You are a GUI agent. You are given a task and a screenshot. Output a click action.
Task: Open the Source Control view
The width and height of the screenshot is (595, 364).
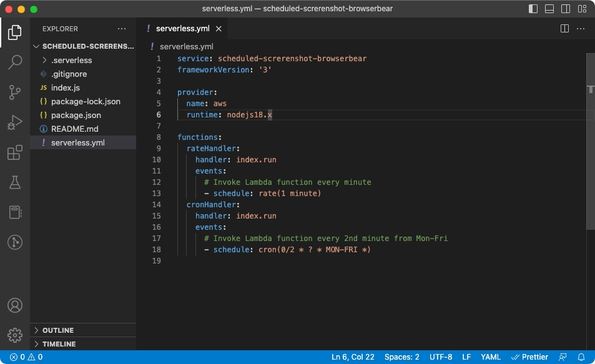(x=14, y=92)
